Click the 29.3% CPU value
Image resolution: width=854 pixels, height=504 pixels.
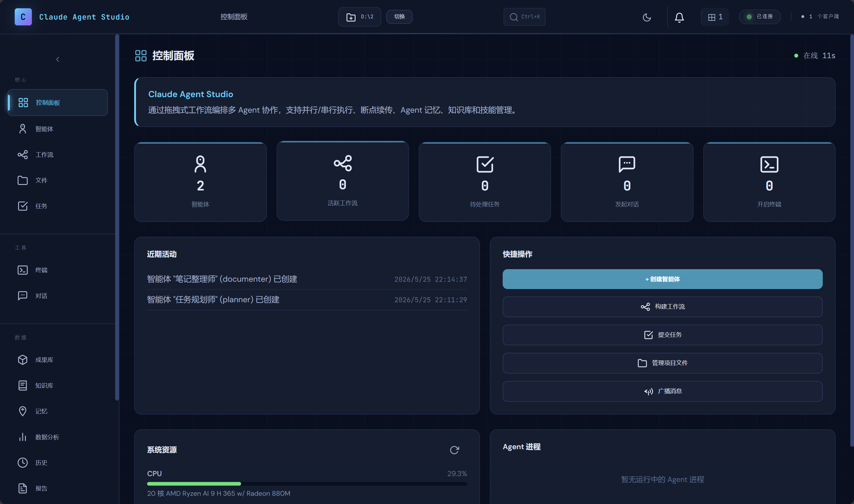click(457, 473)
